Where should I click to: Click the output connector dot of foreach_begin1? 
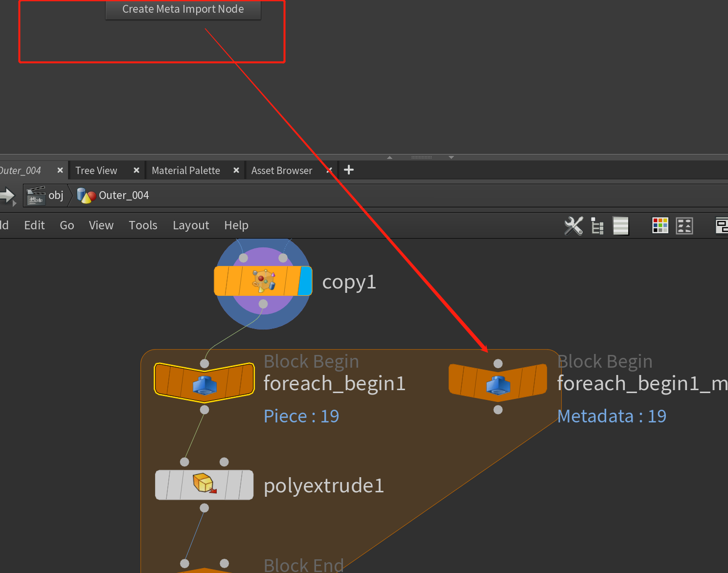pos(204,410)
